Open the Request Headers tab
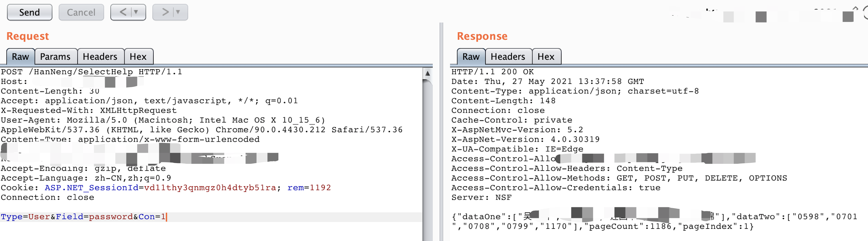This screenshot has height=241, width=868. (x=100, y=56)
